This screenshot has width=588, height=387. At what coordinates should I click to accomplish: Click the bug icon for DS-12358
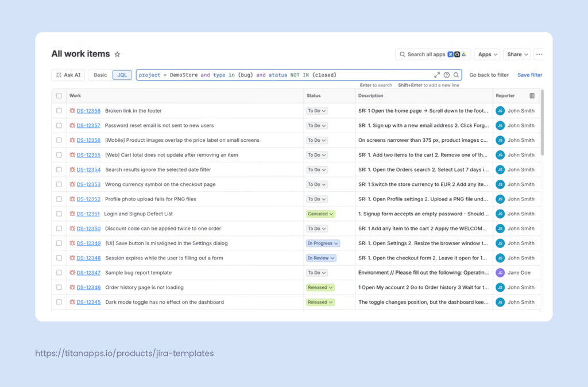click(72, 111)
